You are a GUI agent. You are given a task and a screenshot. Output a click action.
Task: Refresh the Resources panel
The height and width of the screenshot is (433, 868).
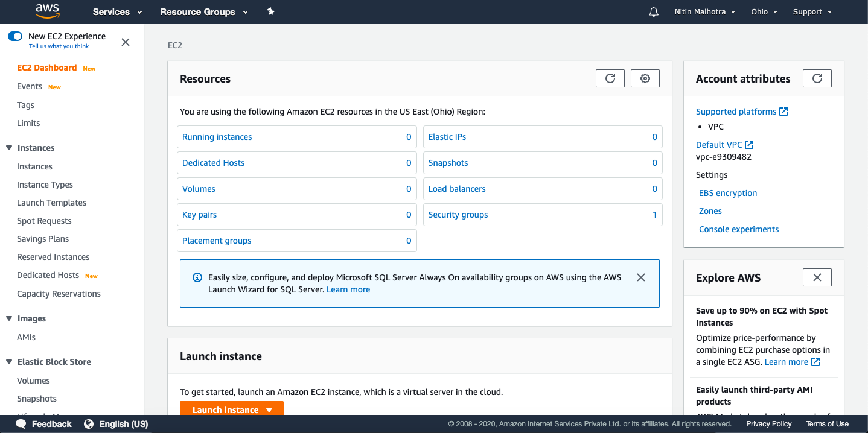pos(610,78)
